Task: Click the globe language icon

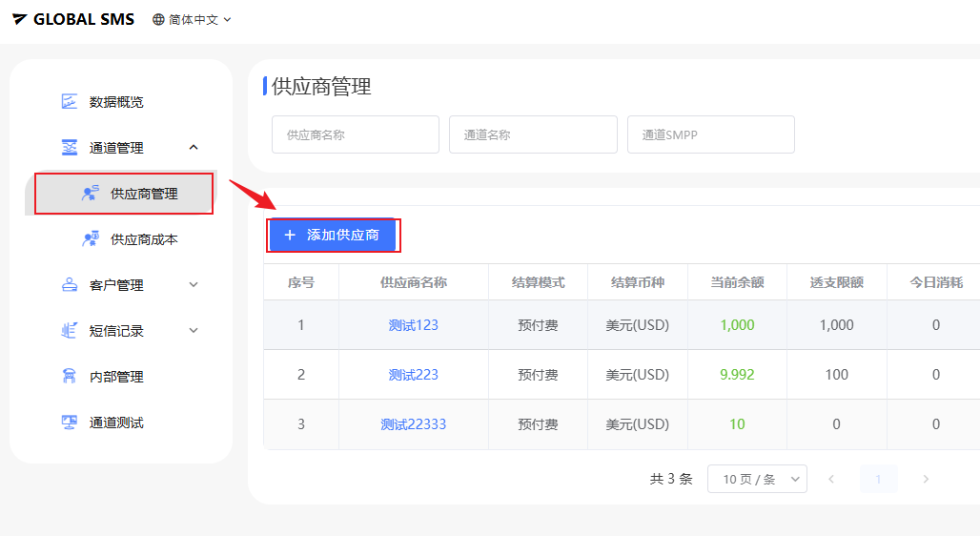Action: [158, 19]
